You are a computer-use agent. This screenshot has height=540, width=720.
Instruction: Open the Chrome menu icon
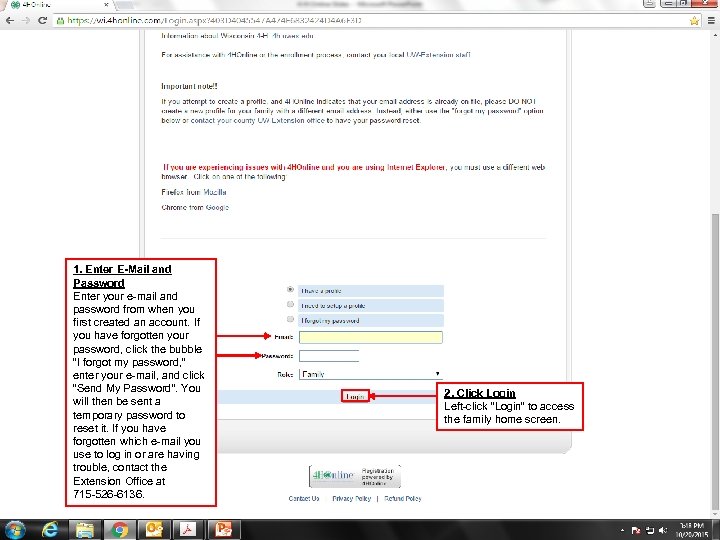click(711, 21)
